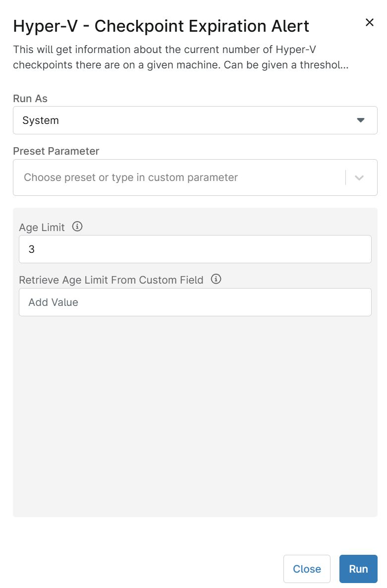Click the Close button
The height and width of the screenshot is (588, 387).
307,569
